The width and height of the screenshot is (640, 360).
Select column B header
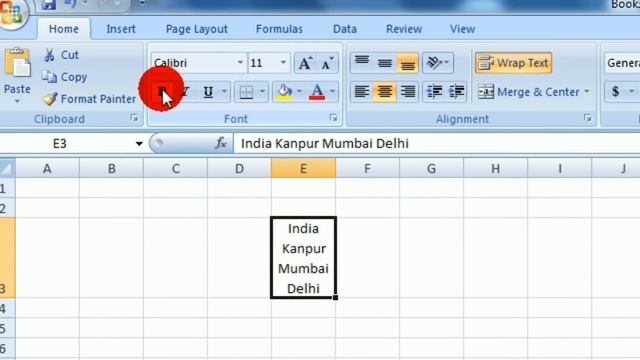coord(111,168)
